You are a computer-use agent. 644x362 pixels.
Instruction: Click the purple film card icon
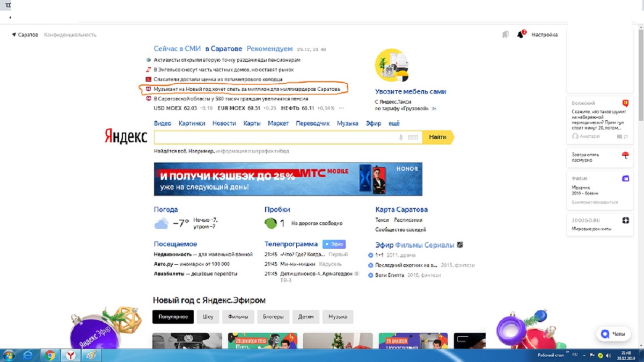(x=625, y=178)
